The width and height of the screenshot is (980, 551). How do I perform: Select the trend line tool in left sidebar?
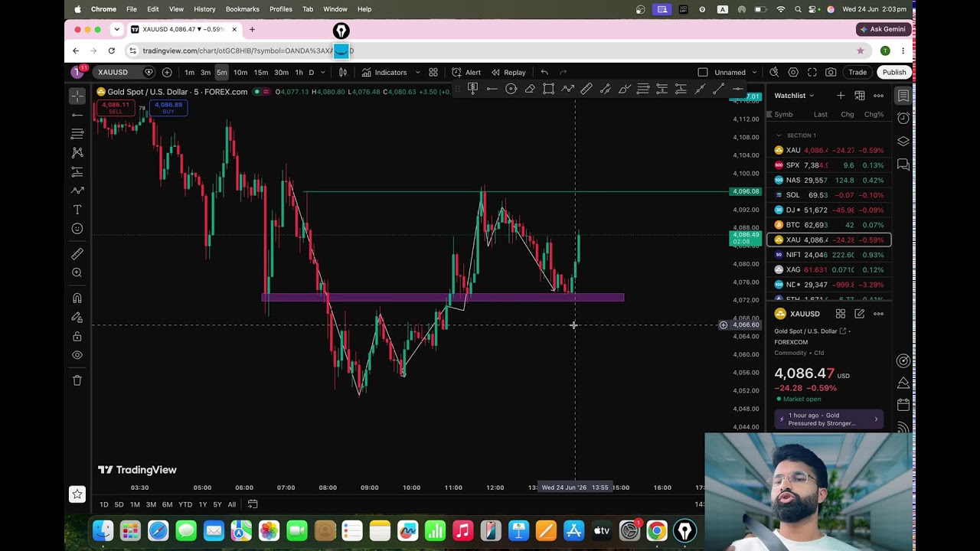(77, 115)
